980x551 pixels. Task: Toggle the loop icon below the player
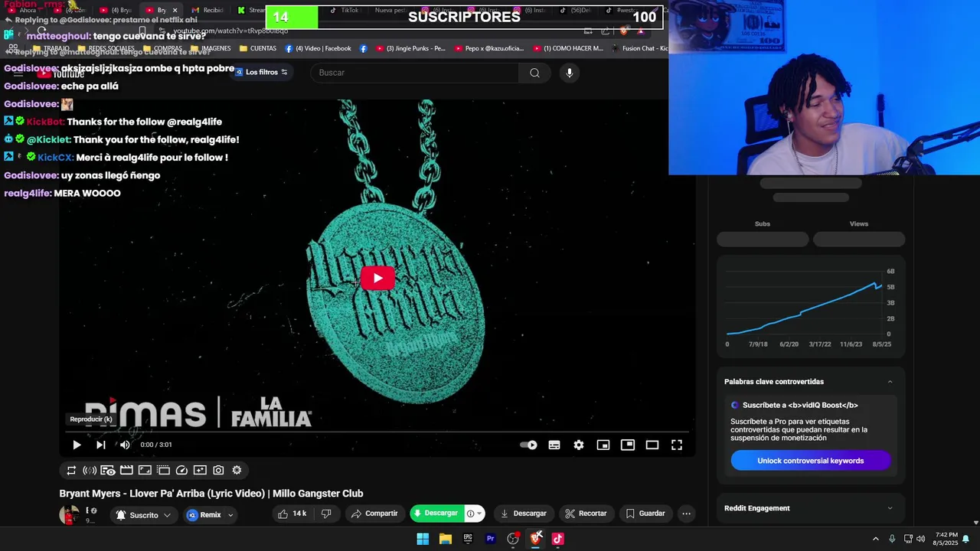(x=71, y=470)
